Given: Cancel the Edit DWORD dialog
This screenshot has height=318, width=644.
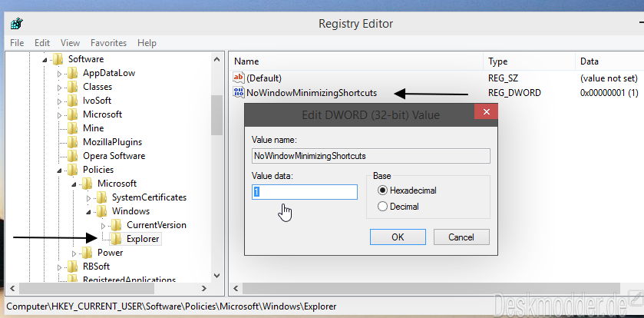Looking at the screenshot, I should (461, 237).
